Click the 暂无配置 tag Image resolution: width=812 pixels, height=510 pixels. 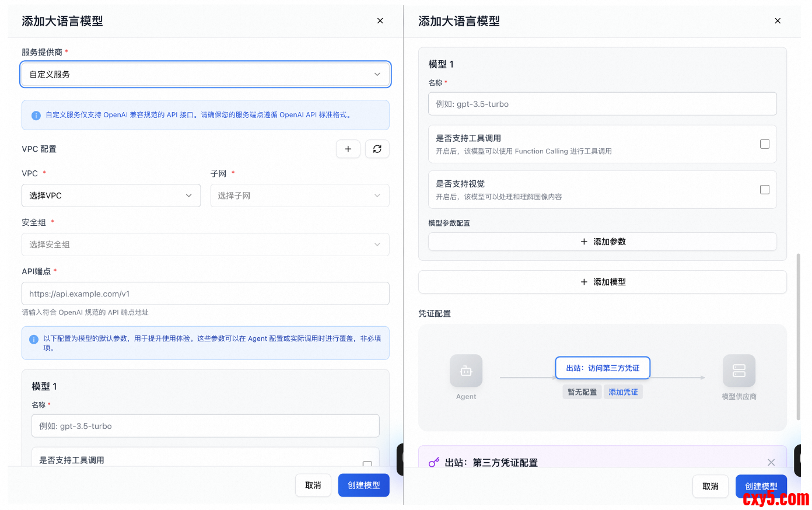pyautogui.click(x=582, y=392)
